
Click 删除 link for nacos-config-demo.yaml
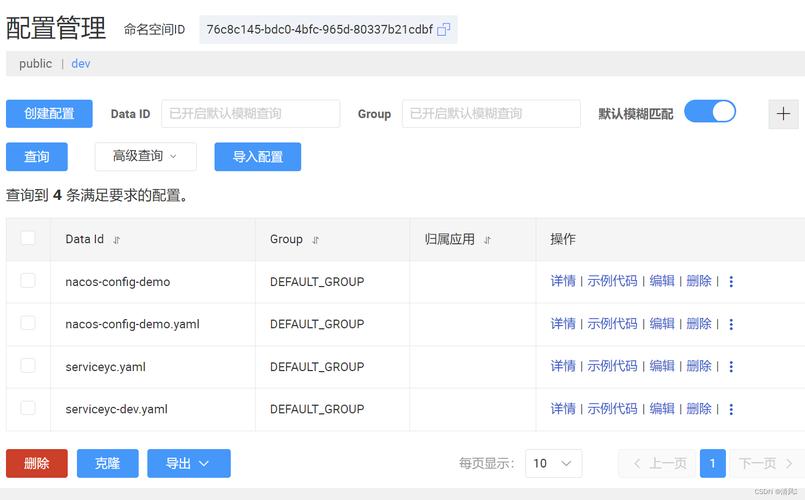(699, 324)
